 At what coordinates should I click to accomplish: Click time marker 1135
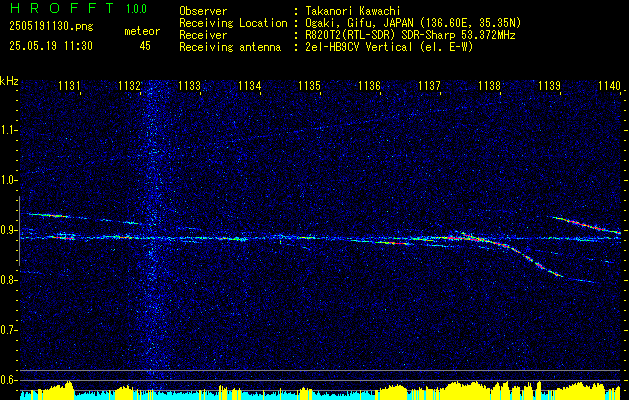coord(310,85)
